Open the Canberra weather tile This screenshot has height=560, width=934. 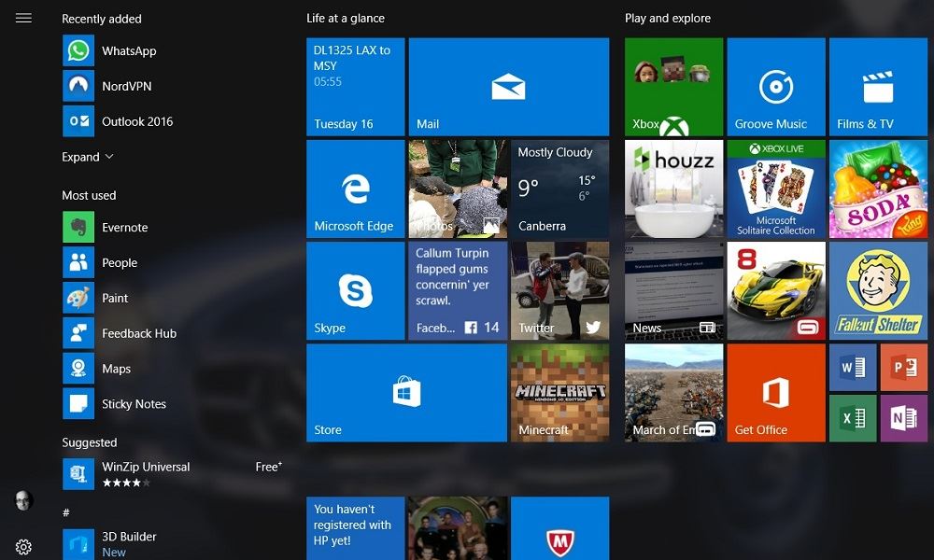click(x=559, y=189)
